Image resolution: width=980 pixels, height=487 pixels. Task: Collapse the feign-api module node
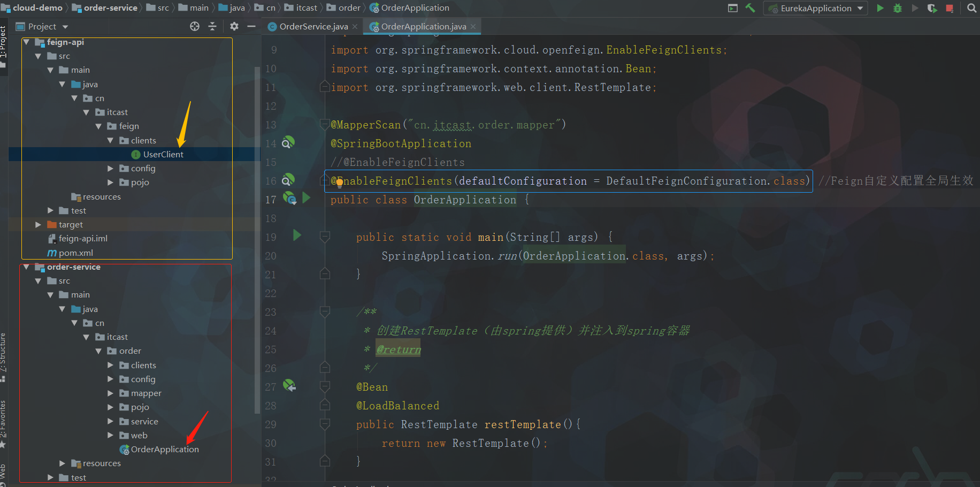[x=26, y=42]
